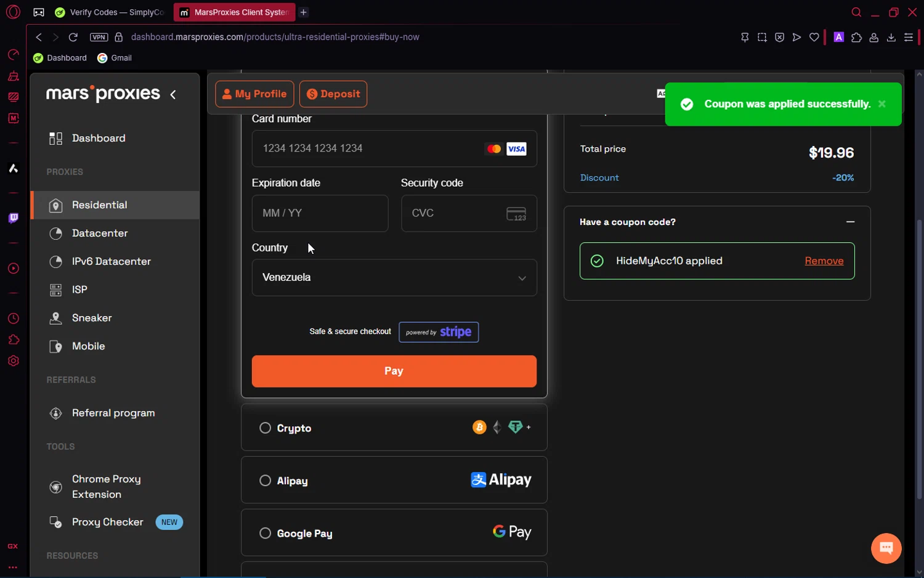Open Referral program in sidebar
Image resolution: width=924 pixels, height=578 pixels.
pyautogui.click(x=115, y=413)
